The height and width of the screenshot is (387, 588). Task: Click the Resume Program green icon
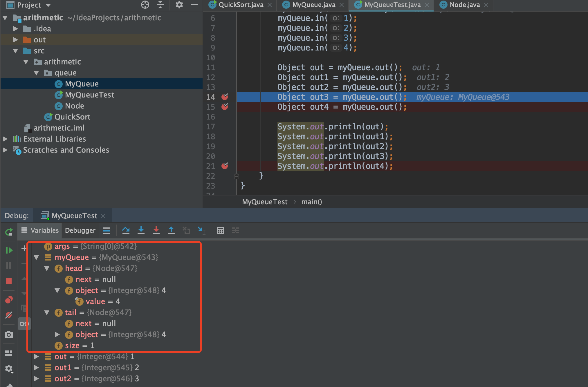9,250
